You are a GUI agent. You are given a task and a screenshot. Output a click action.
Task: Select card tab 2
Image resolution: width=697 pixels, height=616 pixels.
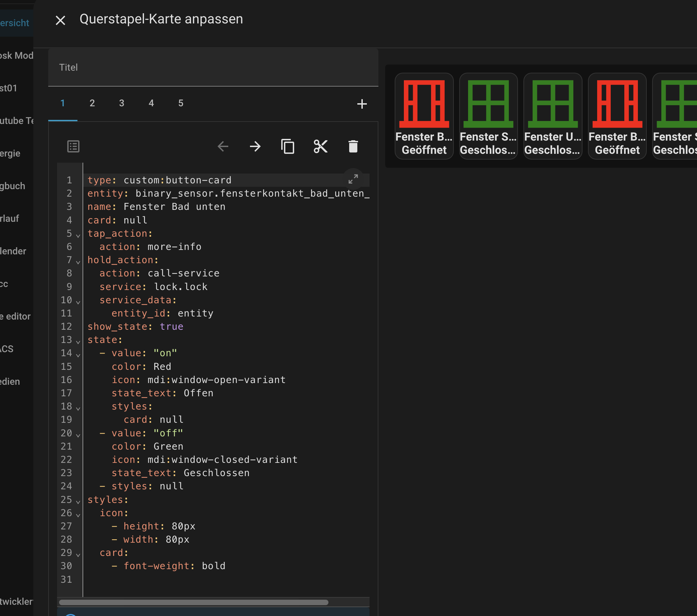pyautogui.click(x=92, y=103)
